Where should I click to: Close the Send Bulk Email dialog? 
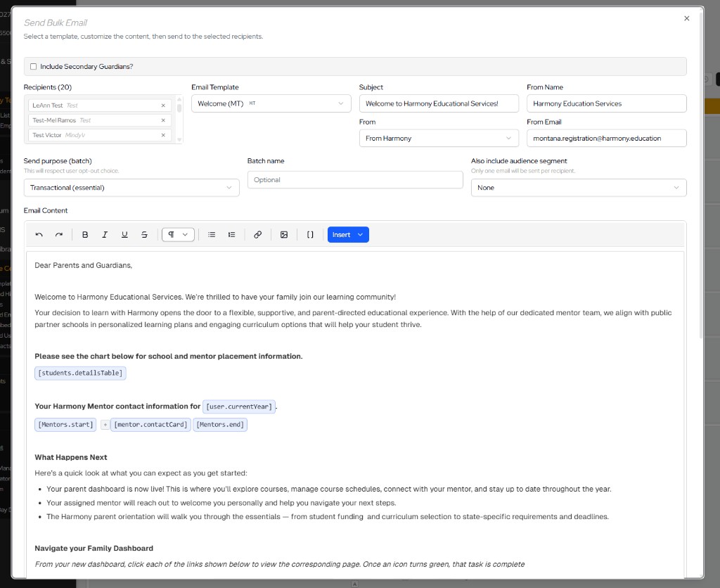(x=686, y=18)
